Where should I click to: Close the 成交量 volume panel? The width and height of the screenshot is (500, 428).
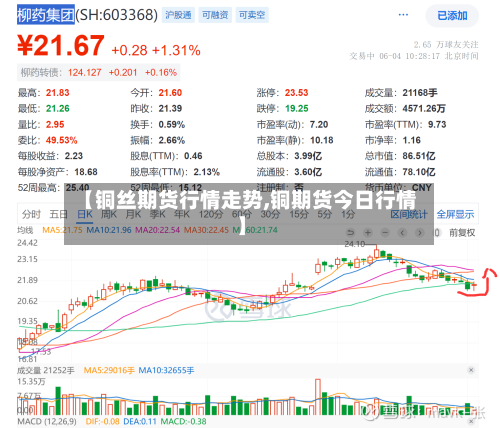click(x=471, y=370)
